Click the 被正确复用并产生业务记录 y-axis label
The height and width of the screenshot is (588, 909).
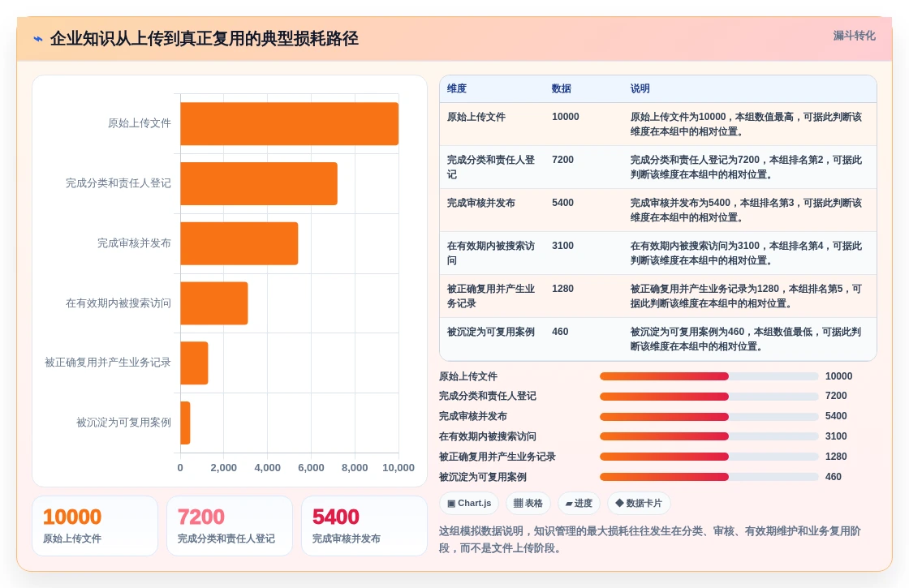[x=108, y=363]
